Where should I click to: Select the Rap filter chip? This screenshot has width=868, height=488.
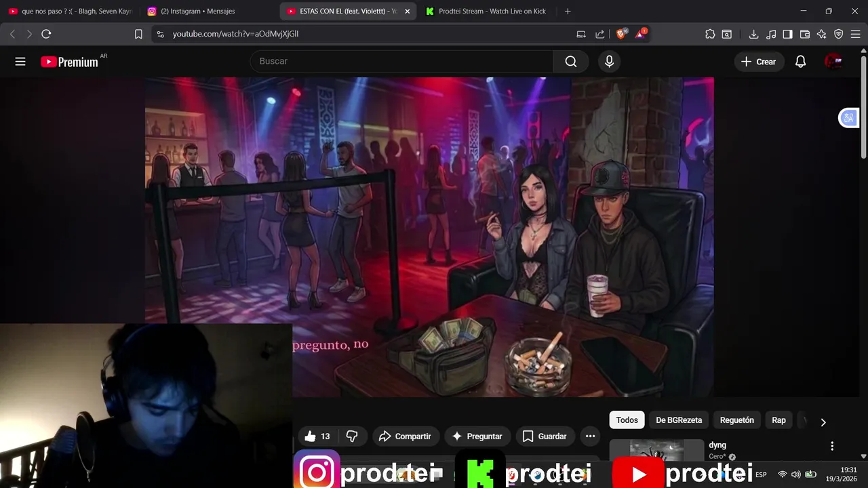[x=778, y=420]
